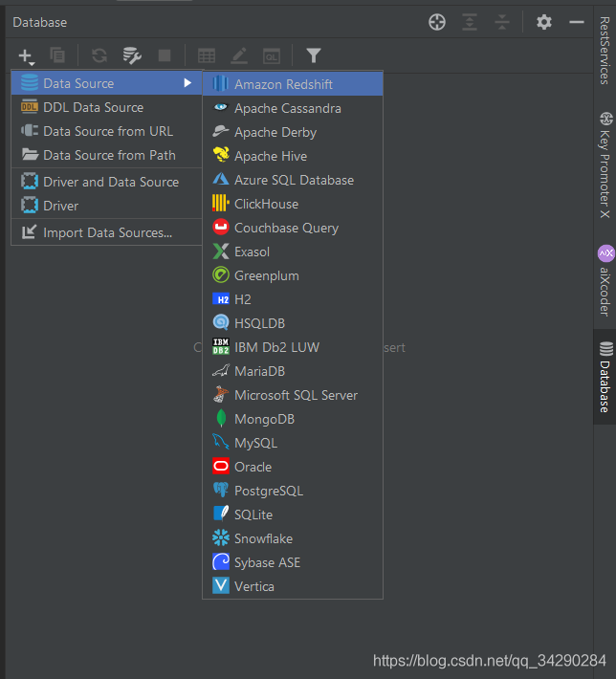Click the Collapse All icon
This screenshot has height=679, width=616.
[502, 22]
